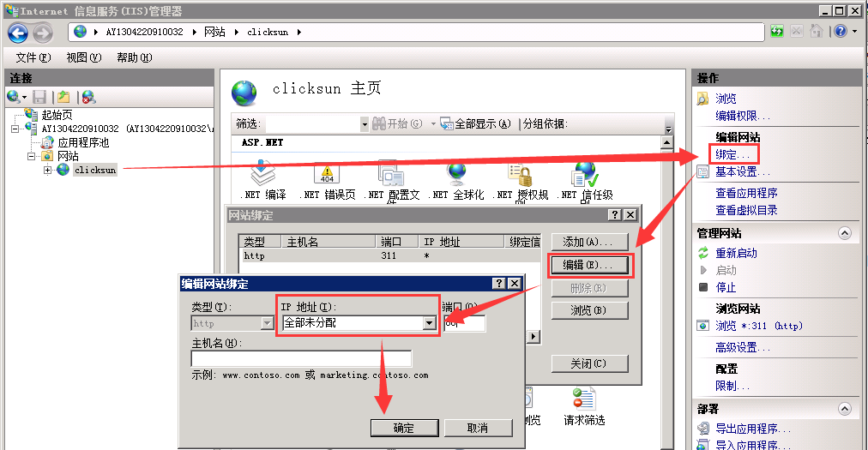Click into the 主机名 input field
The width and height of the screenshot is (868, 450).
coord(301,358)
